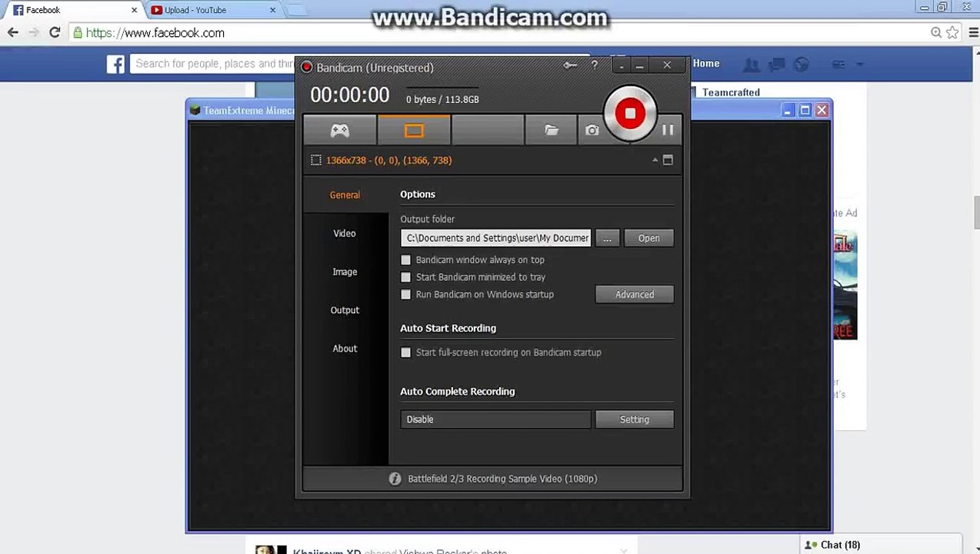Screen dimensions: 980x554
Task: Stop recording with the red record button
Action: (630, 114)
